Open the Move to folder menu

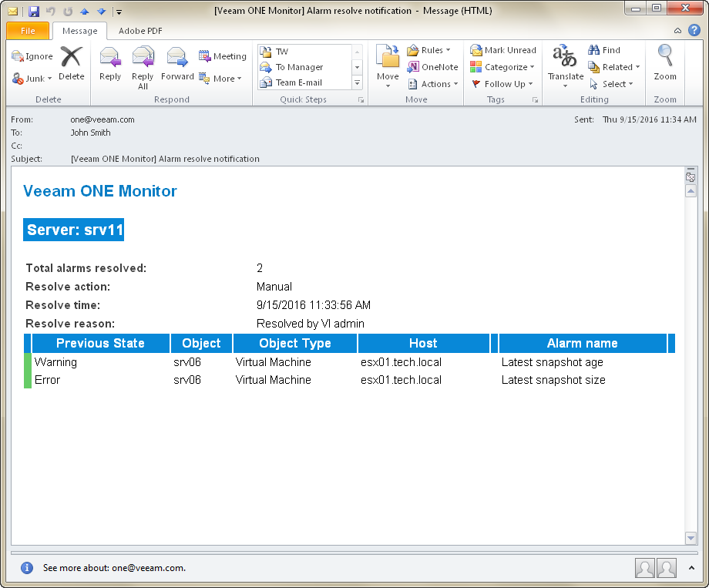388,66
